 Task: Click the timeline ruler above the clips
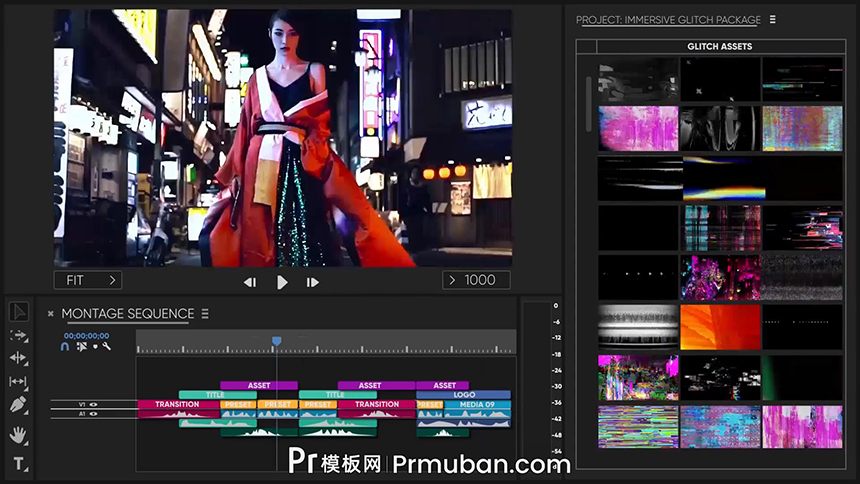click(326, 341)
